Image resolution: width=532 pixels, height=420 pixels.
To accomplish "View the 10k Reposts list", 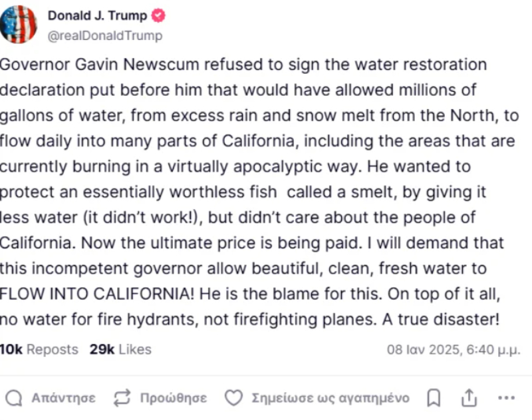I will click(39, 349).
